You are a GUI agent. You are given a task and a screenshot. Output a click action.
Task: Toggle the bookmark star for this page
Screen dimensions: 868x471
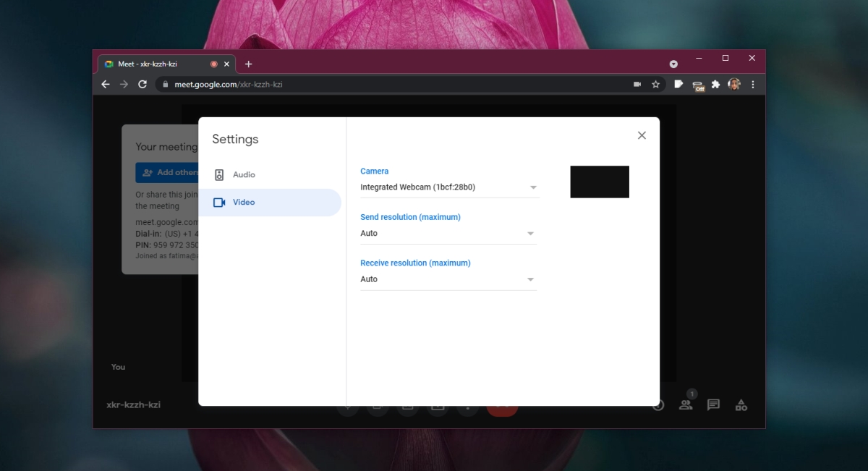(x=655, y=84)
